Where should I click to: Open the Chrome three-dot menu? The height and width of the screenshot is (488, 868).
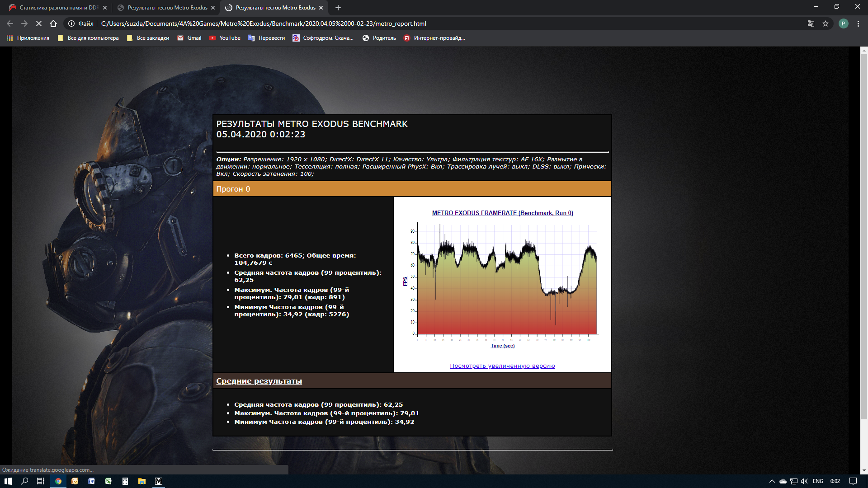(858, 23)
